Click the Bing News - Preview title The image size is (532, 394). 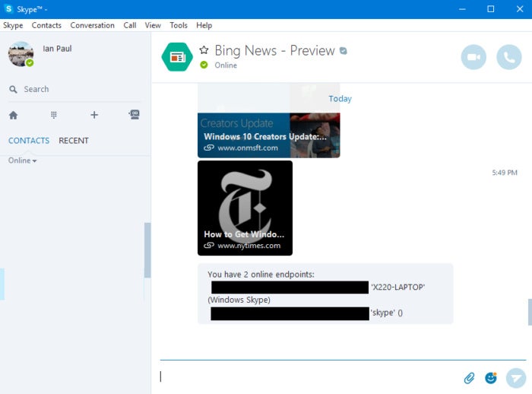pyautogui.click(x=274, y=51)
